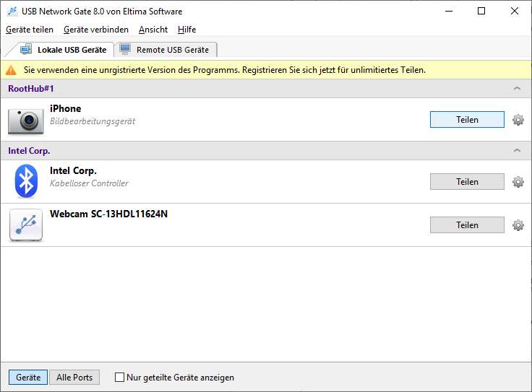Open settings gear for Intel Corp. controller
Screen dimensions: 532x392
[518, 182]
